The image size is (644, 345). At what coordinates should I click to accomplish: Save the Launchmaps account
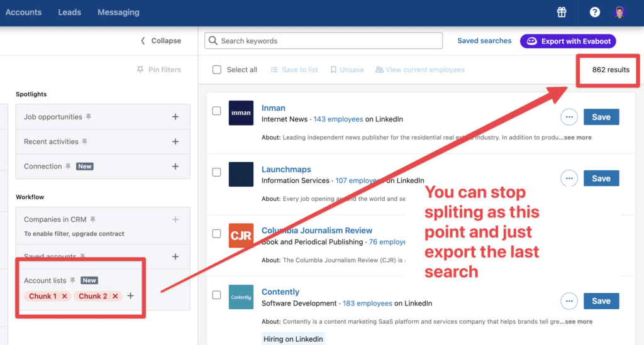pos(601,178)
